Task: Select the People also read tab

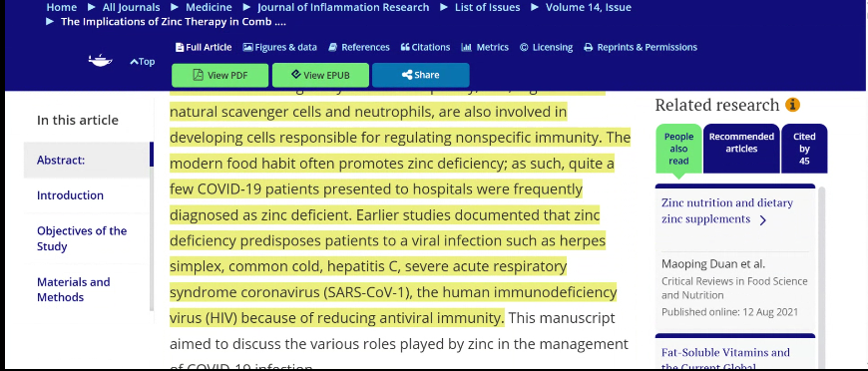Action: click(678, 148)
